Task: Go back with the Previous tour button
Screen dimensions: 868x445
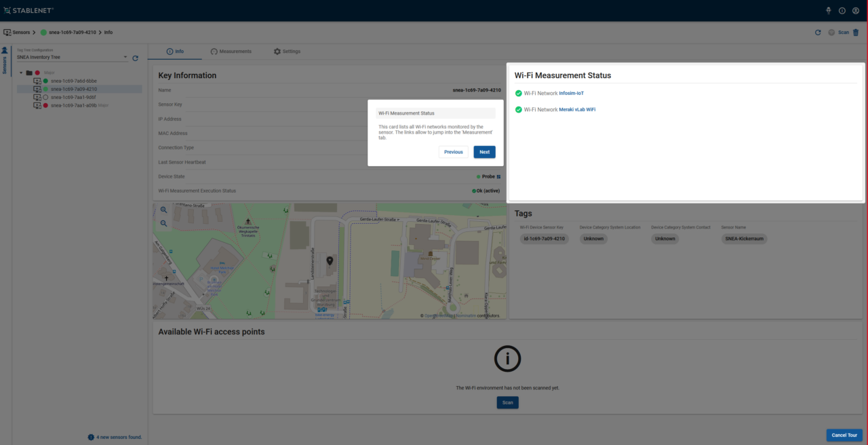Action: (x=453, y=152)
